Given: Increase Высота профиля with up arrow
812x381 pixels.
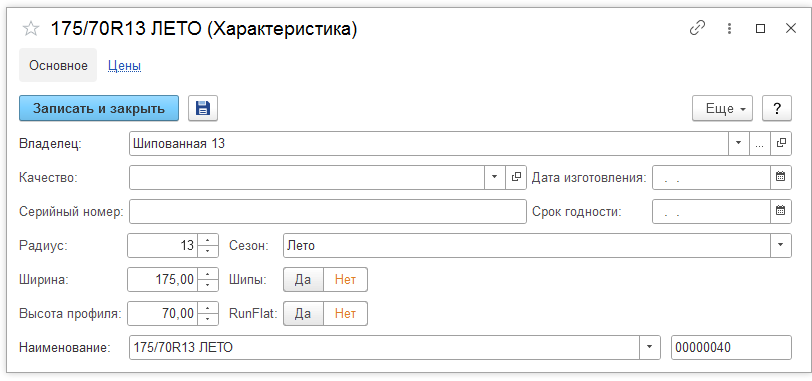Looking at the screenshot, I should [208, 308].
